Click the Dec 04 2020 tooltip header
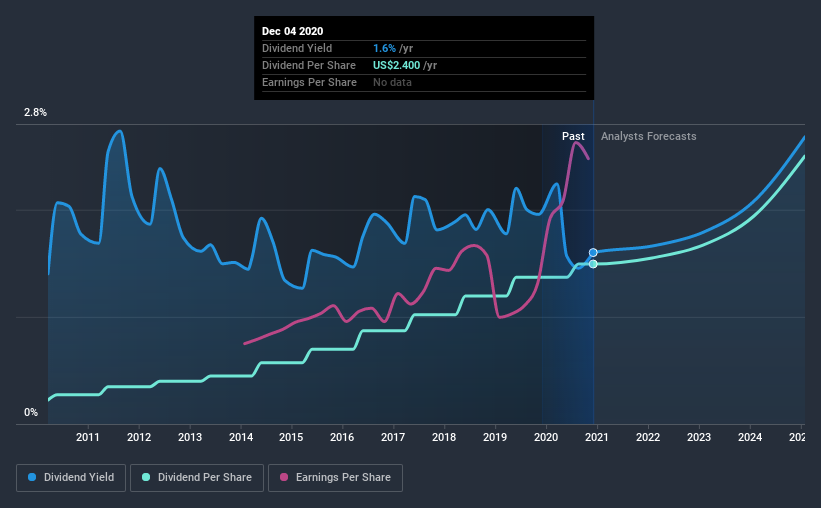 292,31
